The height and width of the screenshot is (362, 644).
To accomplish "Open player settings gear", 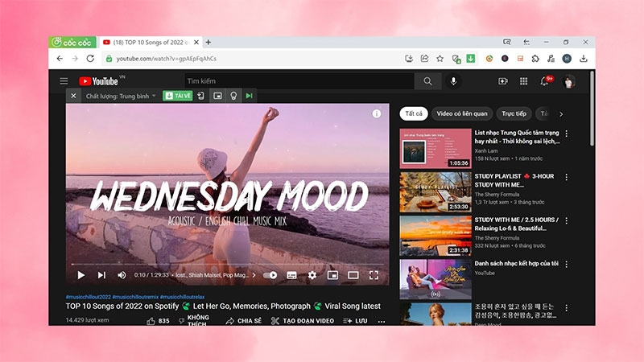I will (x=312, y=275).
